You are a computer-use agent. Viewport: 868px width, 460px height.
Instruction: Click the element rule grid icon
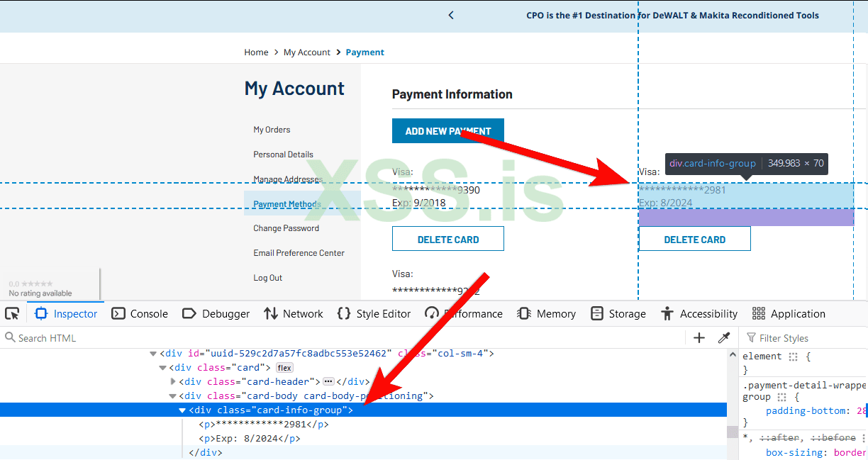point(794,357)
